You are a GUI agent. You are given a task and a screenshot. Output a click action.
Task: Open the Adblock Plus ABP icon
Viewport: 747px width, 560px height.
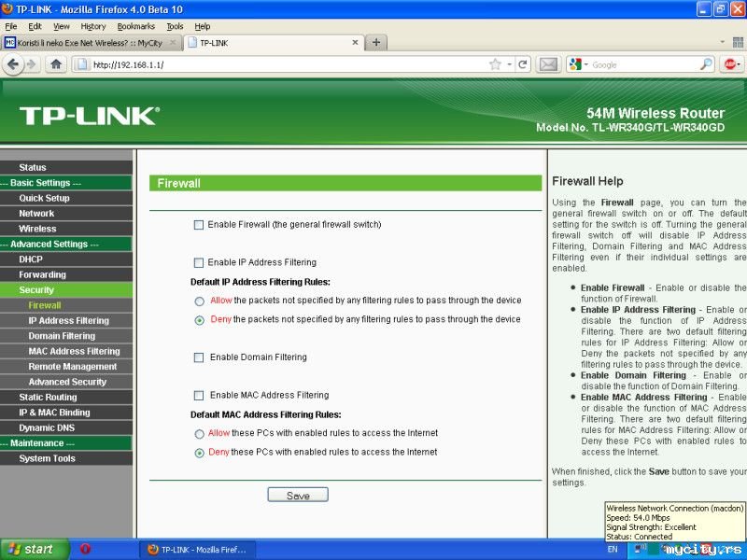click(729, 64)
